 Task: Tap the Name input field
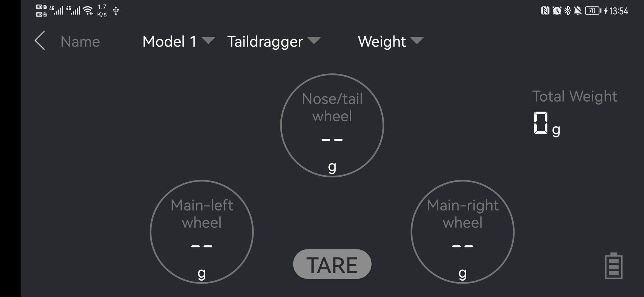[x=80, y=42]
